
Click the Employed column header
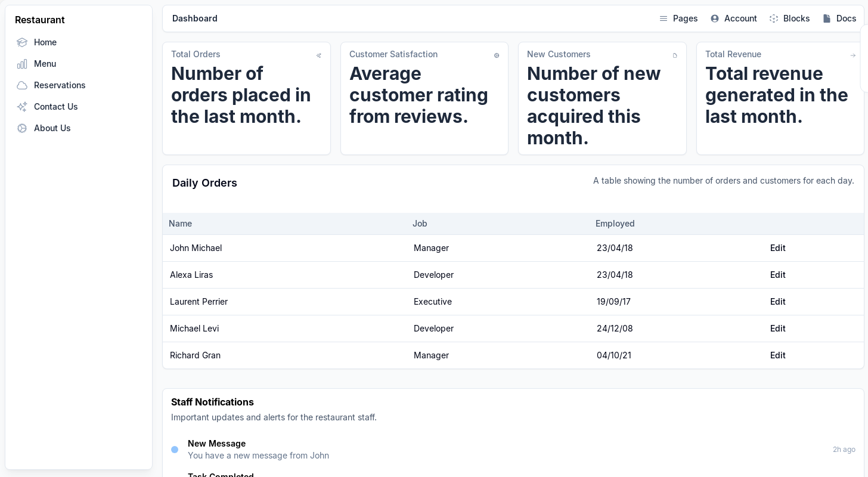coord(615,224)
